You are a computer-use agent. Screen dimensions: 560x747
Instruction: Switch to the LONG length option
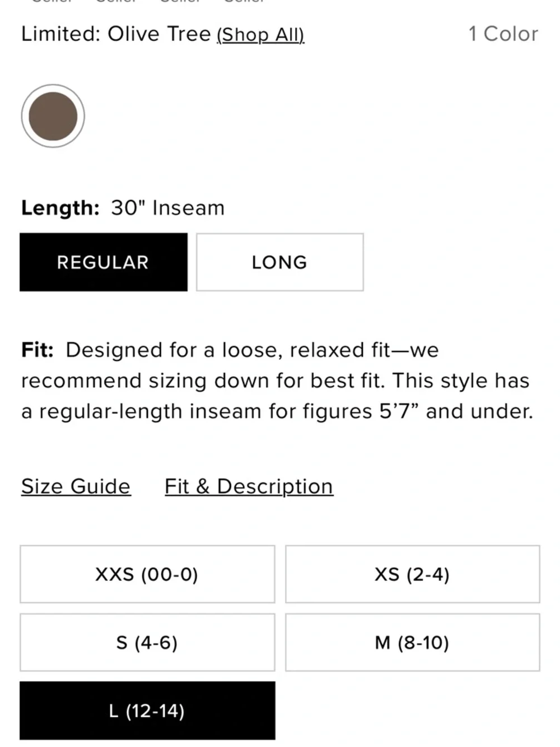(x=279, y=262)
